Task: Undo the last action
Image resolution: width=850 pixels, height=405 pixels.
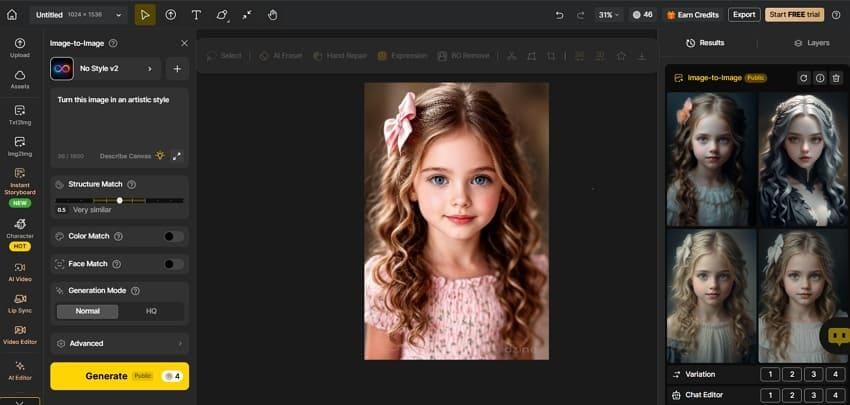Action: pos(559,15)
